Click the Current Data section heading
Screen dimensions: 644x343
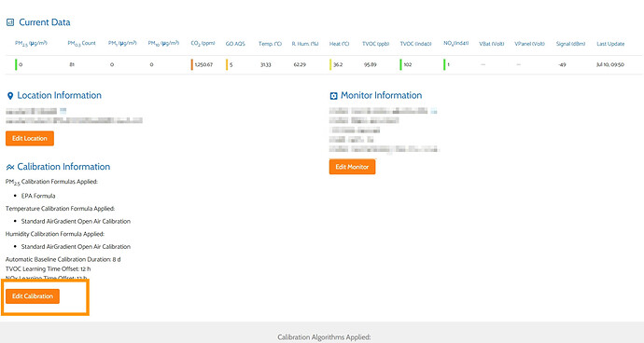click(45, 22)
